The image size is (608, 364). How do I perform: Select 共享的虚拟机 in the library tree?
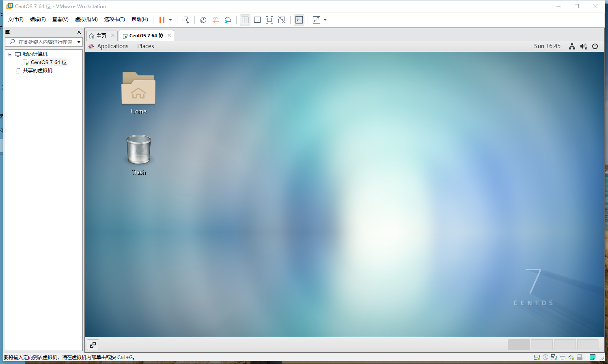pos(38,71)
